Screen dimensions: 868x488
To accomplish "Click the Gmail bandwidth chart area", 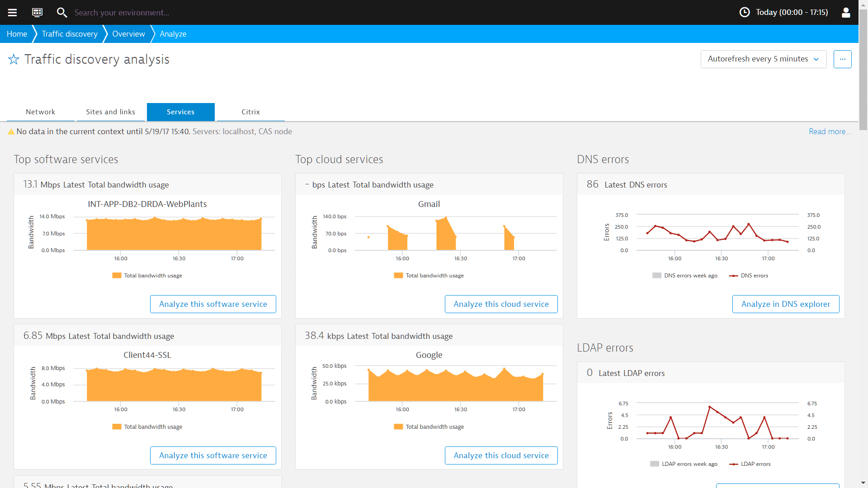I will [456, 233].
